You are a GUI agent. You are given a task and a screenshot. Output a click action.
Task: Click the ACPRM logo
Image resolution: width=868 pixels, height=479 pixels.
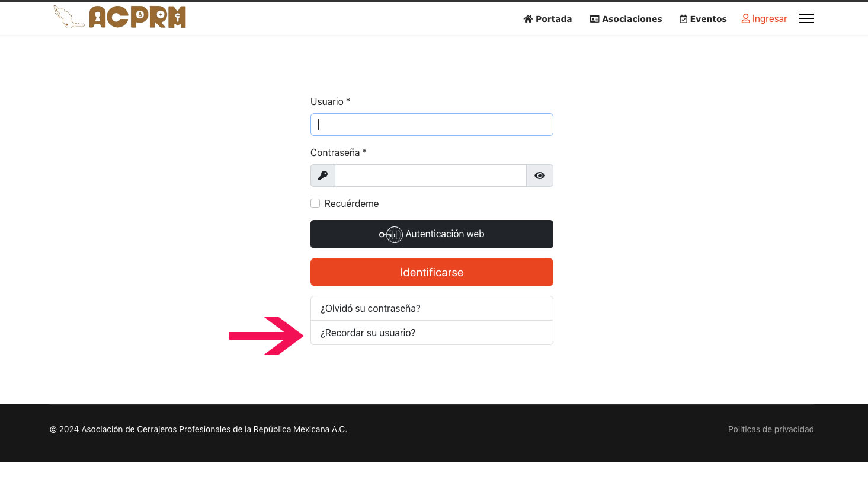[120, 17]
